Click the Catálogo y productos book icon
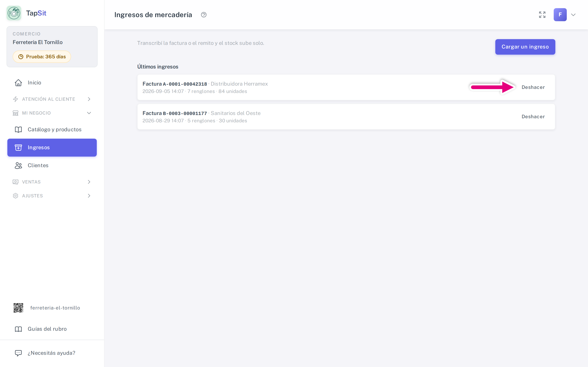 click(18, 130)
